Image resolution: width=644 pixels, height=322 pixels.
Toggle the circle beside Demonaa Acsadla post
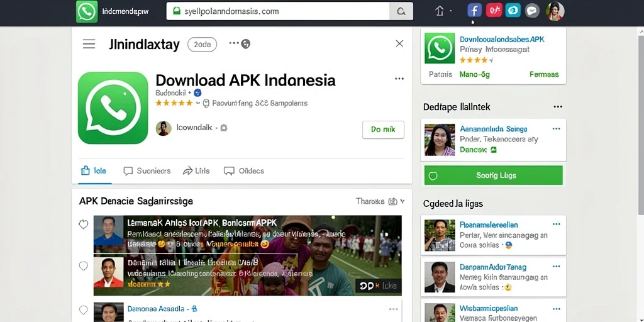(x=84, y=309)
